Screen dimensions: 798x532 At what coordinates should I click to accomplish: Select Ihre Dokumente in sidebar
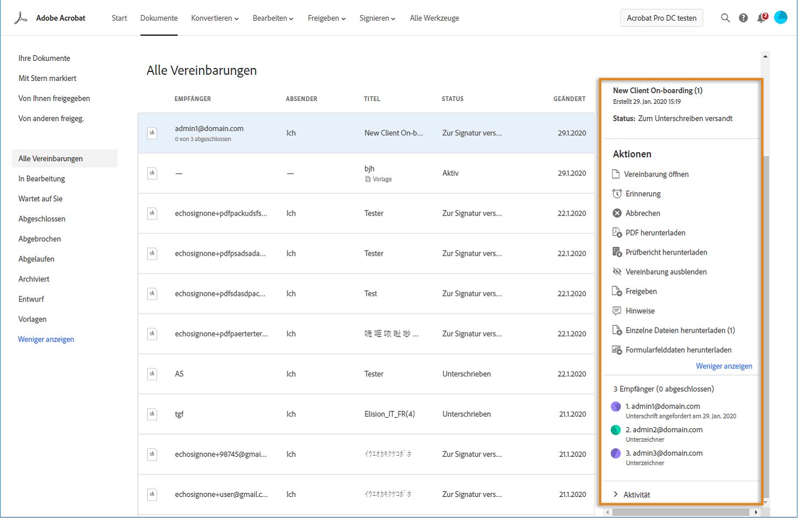[45, 58]
